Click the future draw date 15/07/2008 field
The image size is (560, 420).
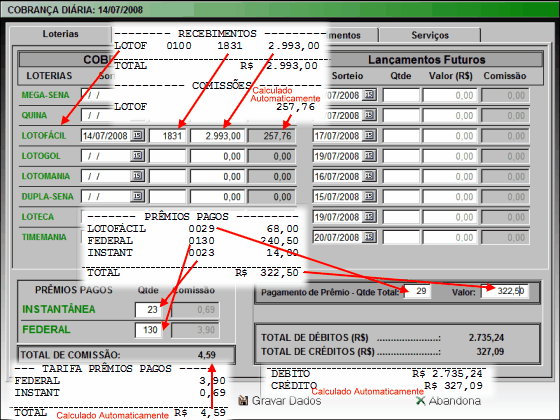(338, 197)
